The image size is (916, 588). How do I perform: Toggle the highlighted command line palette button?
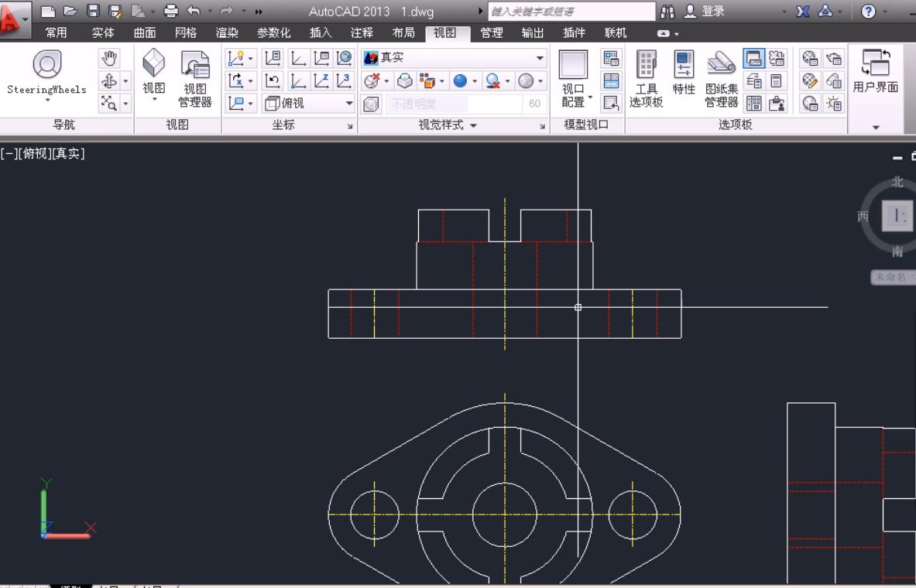click(x=753, y=58)
